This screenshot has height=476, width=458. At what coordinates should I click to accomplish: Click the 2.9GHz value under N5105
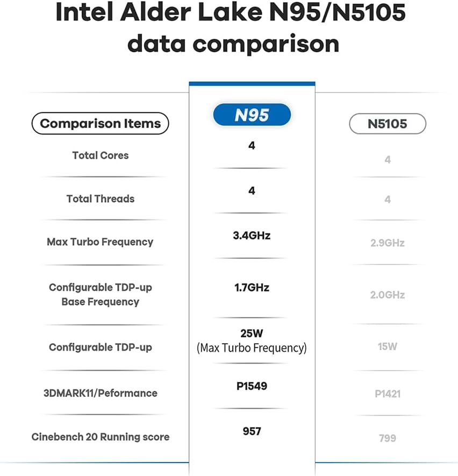[387, 243]
